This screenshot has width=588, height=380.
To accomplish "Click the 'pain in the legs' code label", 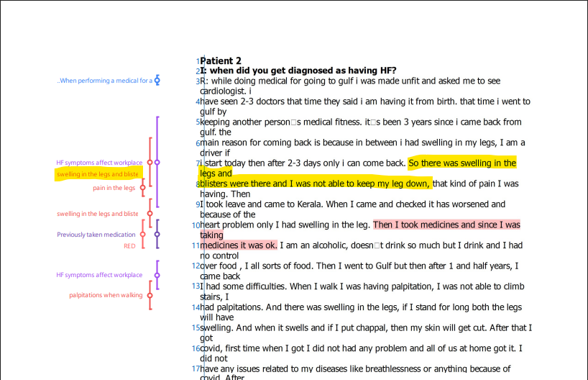I will pos(114,188).
